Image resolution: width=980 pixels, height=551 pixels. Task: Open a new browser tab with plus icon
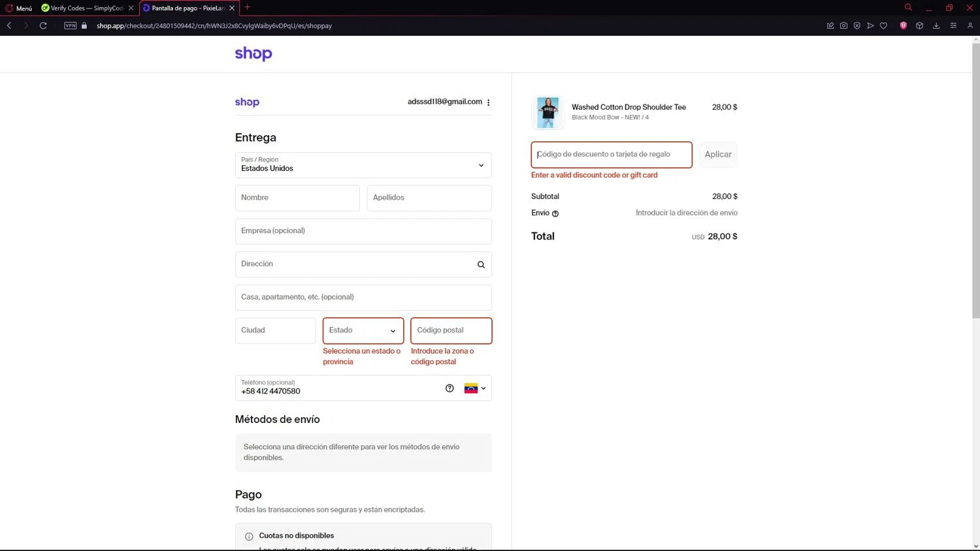click(x=247, y=7)
